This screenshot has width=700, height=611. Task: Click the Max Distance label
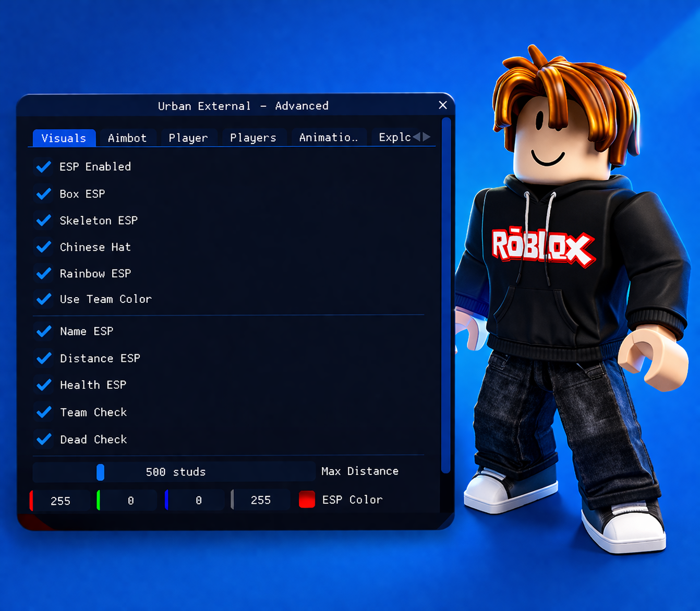(x=360, y=471)
